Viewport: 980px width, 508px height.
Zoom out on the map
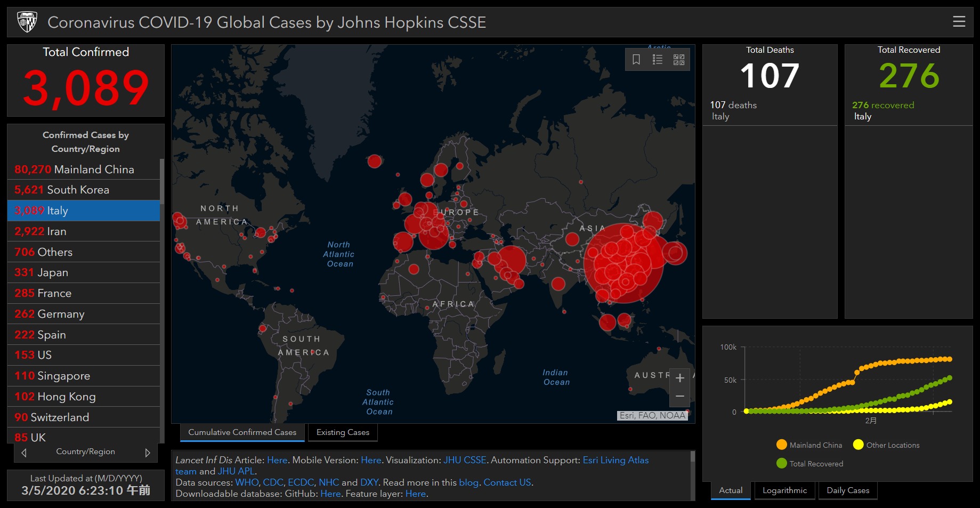point(679,397)
